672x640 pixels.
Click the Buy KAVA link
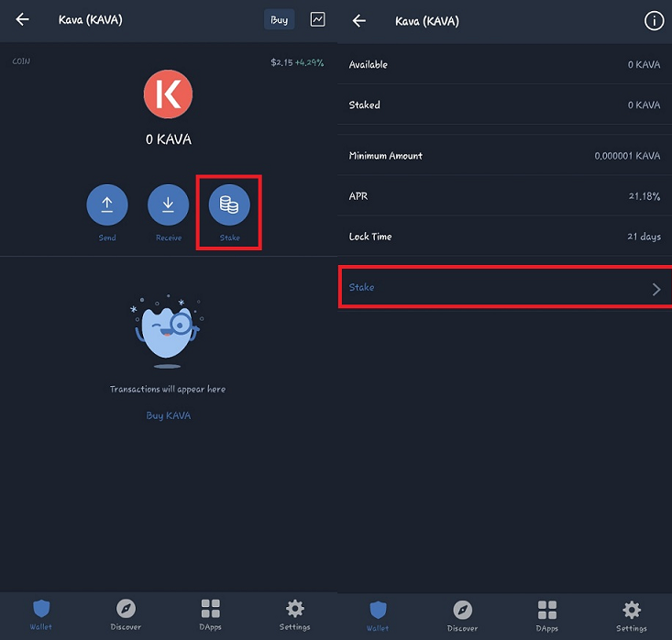pyautogui.click(x=169, y=415)
